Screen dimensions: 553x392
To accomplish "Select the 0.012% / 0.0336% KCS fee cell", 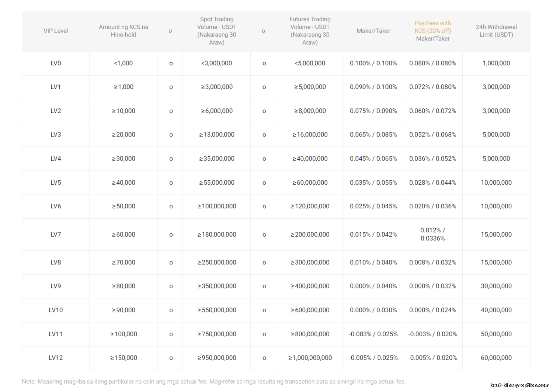I will [433, 235].
